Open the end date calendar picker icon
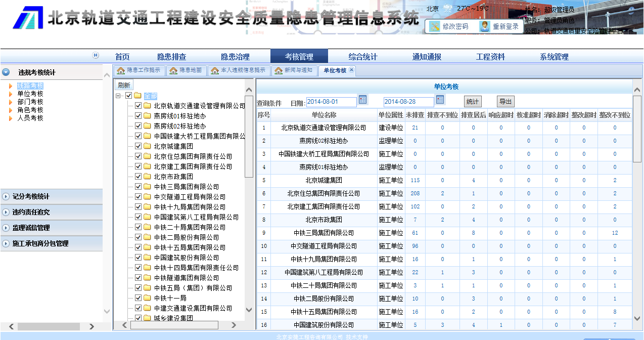The width and height of the screenshot is (644, 340). pos(440,100)
